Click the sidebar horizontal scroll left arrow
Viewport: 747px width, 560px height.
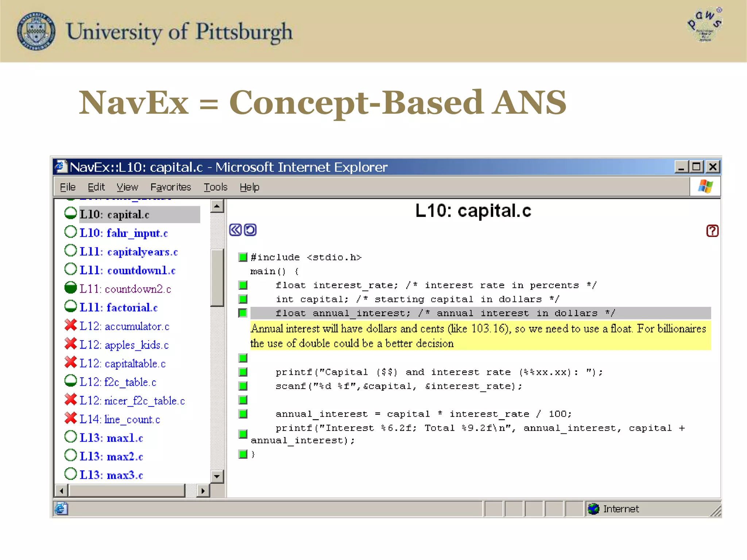tap(61, 491)
